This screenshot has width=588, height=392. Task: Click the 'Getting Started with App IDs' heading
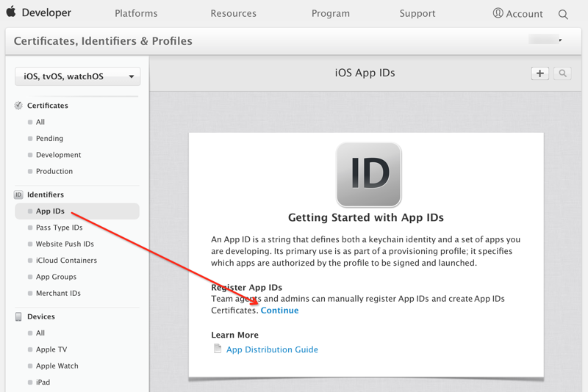366,217
